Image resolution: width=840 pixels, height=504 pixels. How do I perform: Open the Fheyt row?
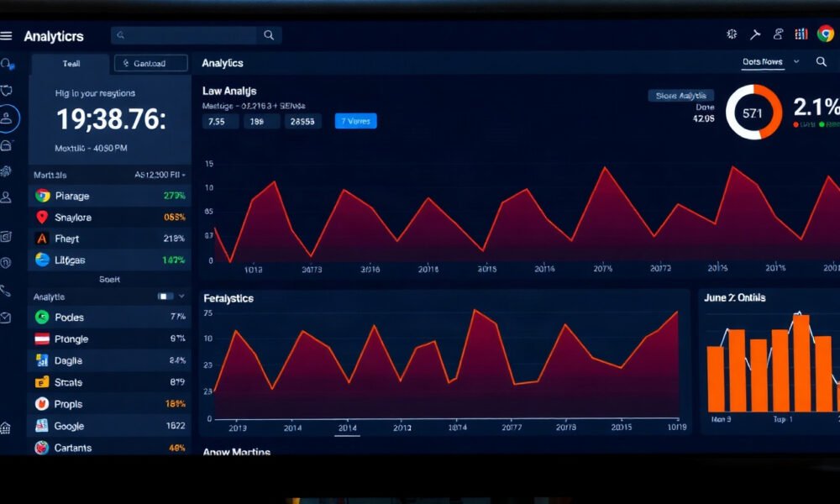click(109, 239)
